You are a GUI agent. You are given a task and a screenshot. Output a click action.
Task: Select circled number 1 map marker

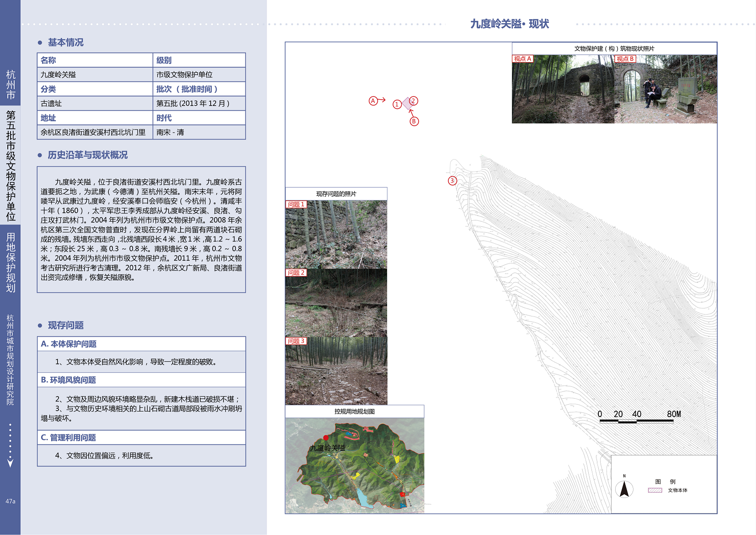[x=397, y=105]
